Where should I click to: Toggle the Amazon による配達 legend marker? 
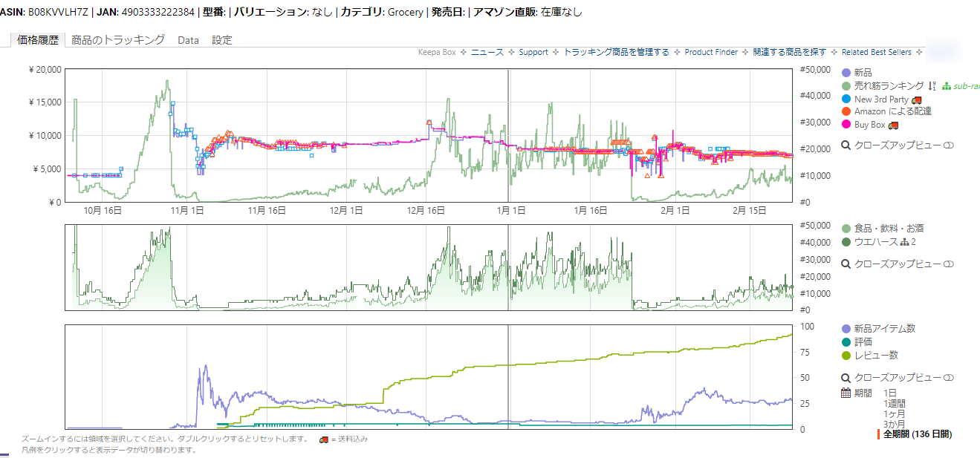pyautogui.click(x=846, y=111)
